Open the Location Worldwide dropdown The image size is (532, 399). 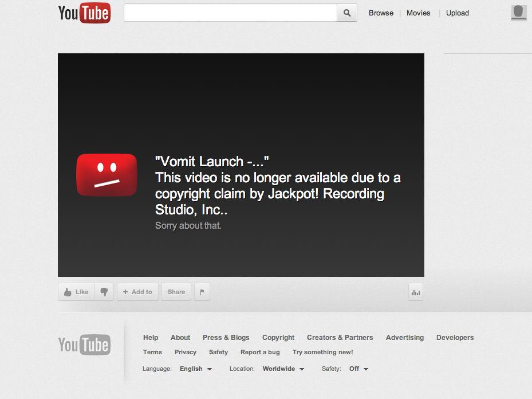pos(282,369)
